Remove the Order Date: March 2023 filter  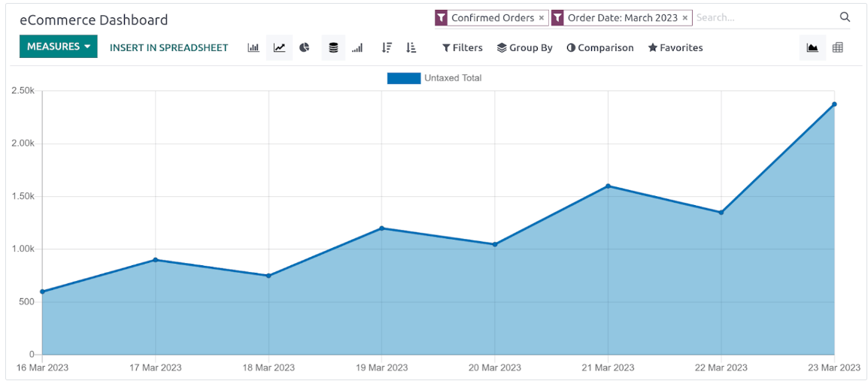coord(684,18)
